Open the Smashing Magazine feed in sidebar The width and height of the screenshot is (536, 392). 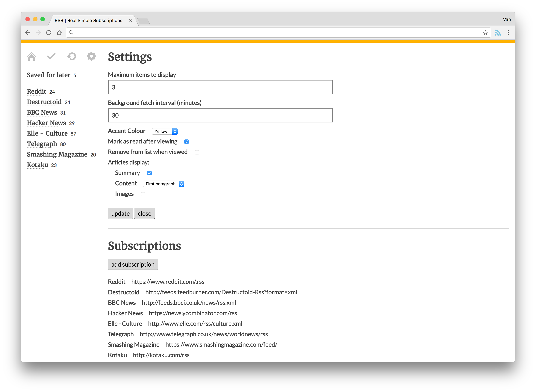pos(57,154)
